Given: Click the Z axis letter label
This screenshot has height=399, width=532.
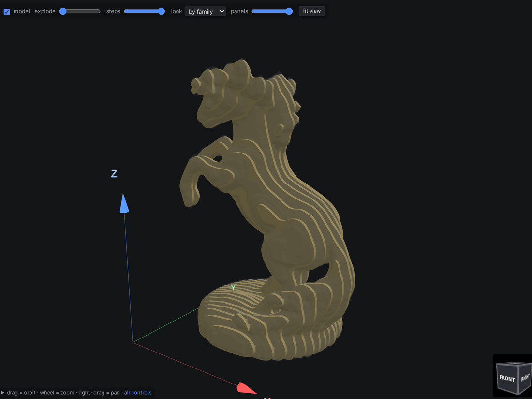Looking at the screenshot, I should click(x=114, y=174).
